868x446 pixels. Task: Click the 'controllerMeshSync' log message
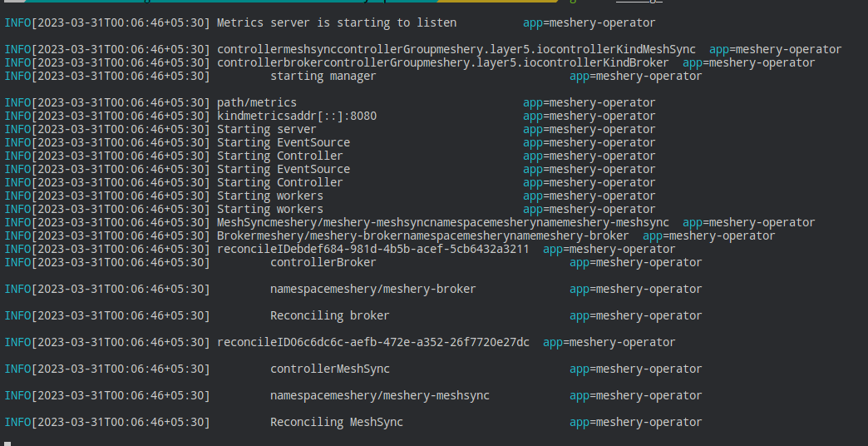(x=330, y=369)
